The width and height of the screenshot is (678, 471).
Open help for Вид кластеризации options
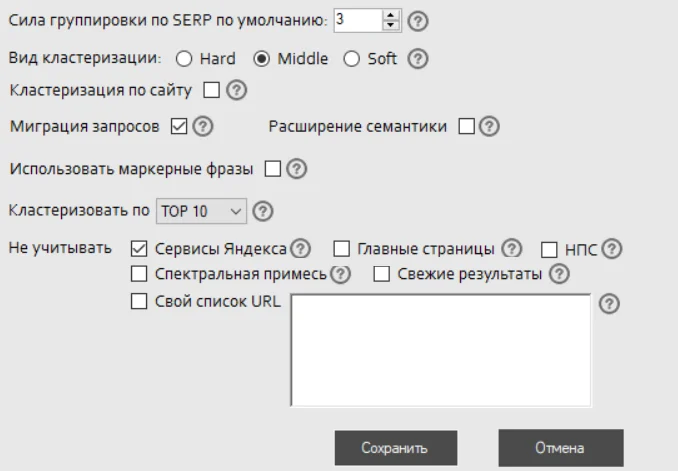(x=420, y=59)
